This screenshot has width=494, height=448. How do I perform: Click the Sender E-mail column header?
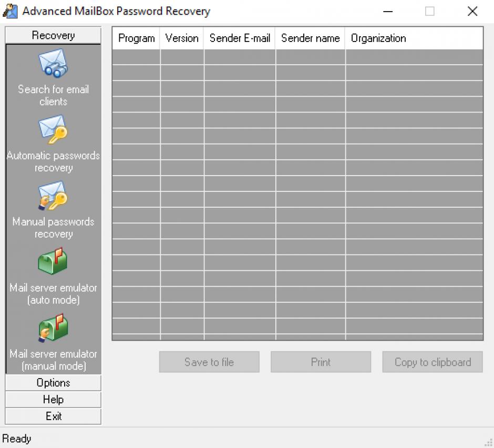[x=240, y=38]
